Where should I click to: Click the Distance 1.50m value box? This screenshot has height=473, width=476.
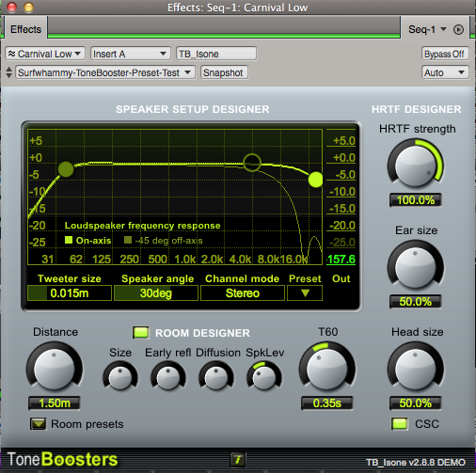point(55,402)
